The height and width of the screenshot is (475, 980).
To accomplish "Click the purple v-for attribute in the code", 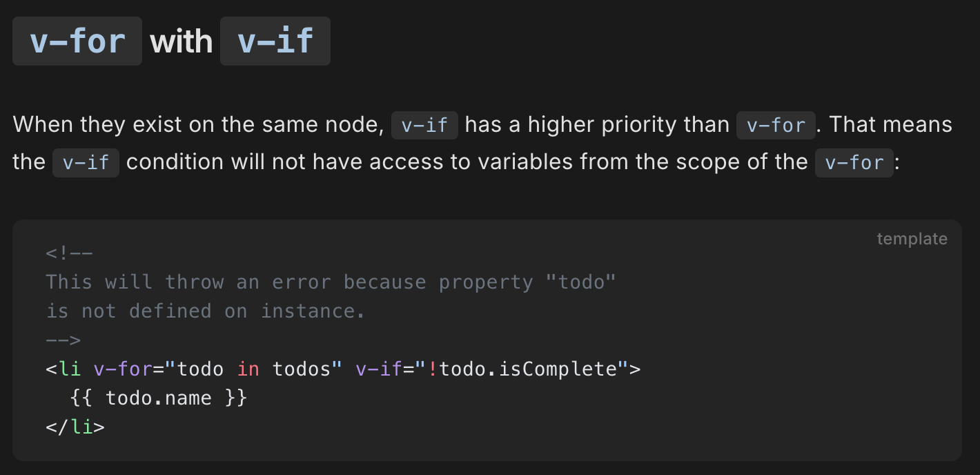I will (x=123, y=369).
